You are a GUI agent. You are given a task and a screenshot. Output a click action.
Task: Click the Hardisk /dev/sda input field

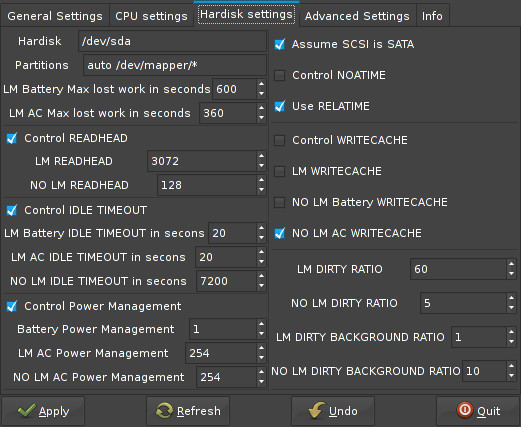click(172, 41)
